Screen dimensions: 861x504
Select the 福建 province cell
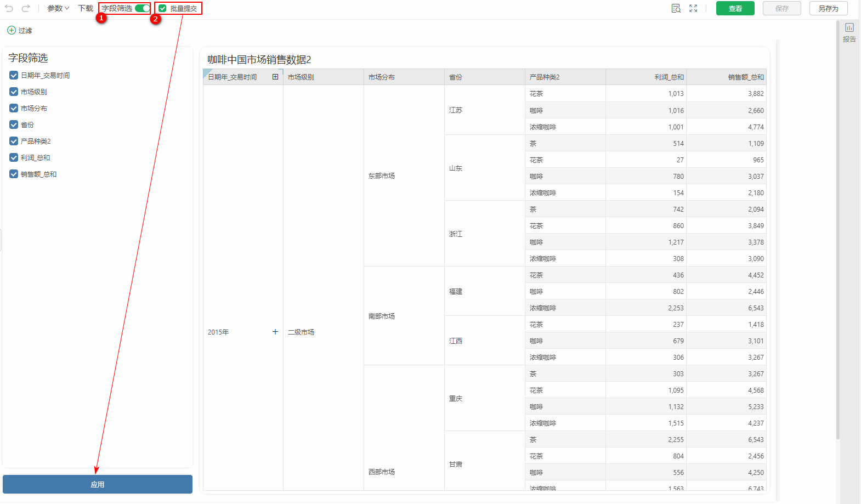pyautogui.click(x=485, y=291)
